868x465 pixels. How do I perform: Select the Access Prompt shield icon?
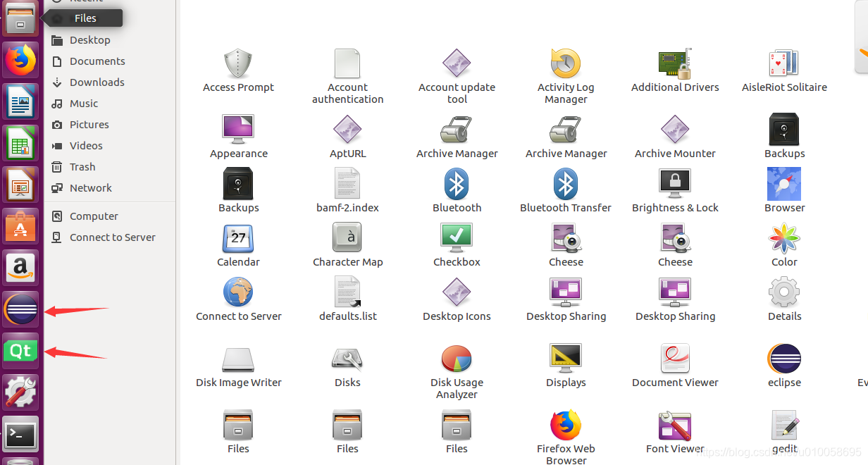[238, 63]
